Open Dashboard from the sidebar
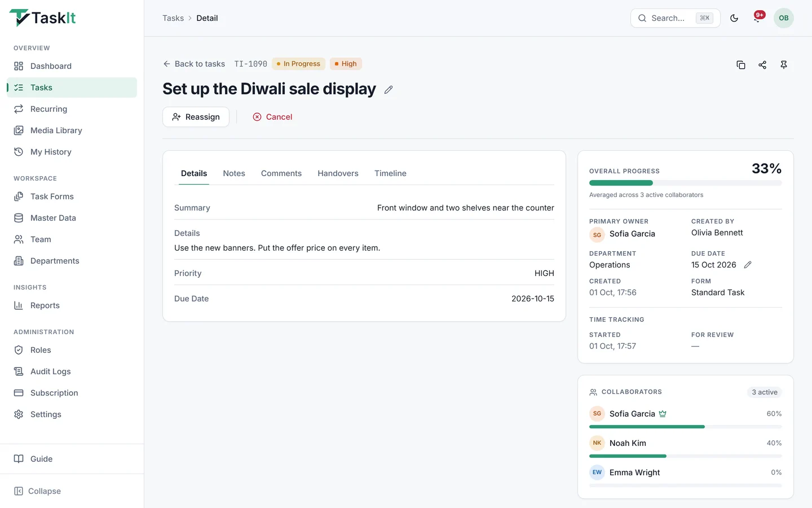Viewport: 812px width, 508px height. click(72, 66)
